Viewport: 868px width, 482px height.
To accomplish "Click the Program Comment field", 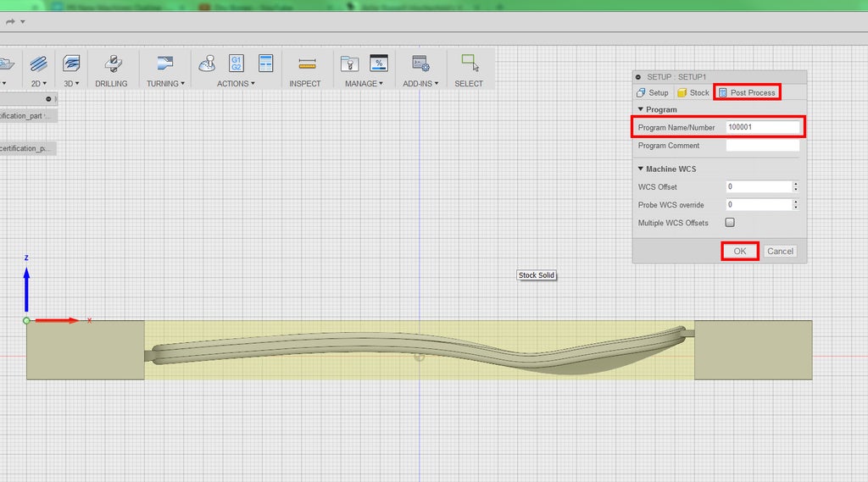I will (763, 146).
